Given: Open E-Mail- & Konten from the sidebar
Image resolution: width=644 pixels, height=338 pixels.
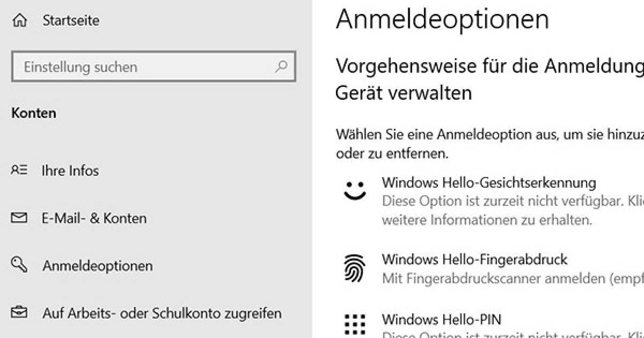Looking at the screenshot, I should 93,218.
